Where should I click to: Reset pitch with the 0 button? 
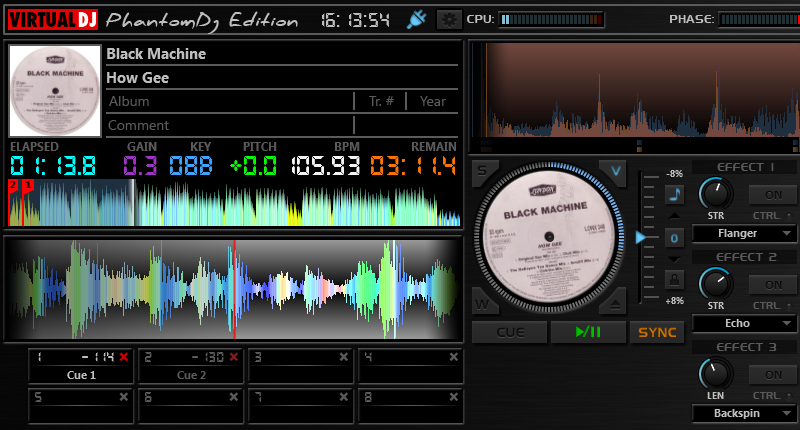(674, 238)
